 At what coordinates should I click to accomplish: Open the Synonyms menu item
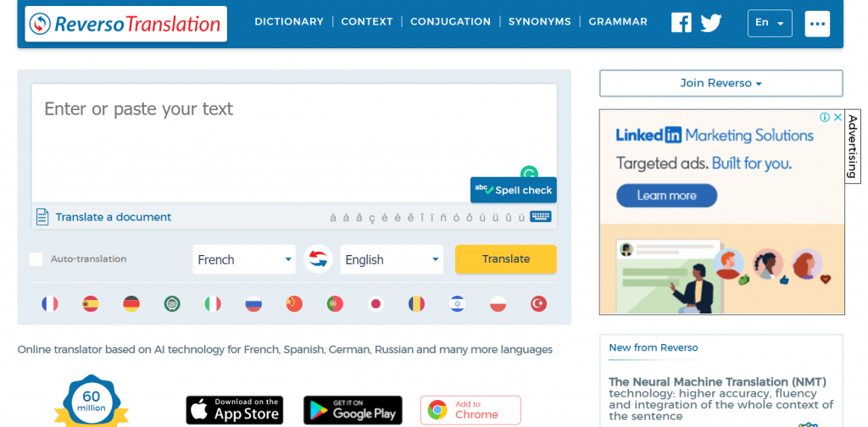[x=540, y=21]
